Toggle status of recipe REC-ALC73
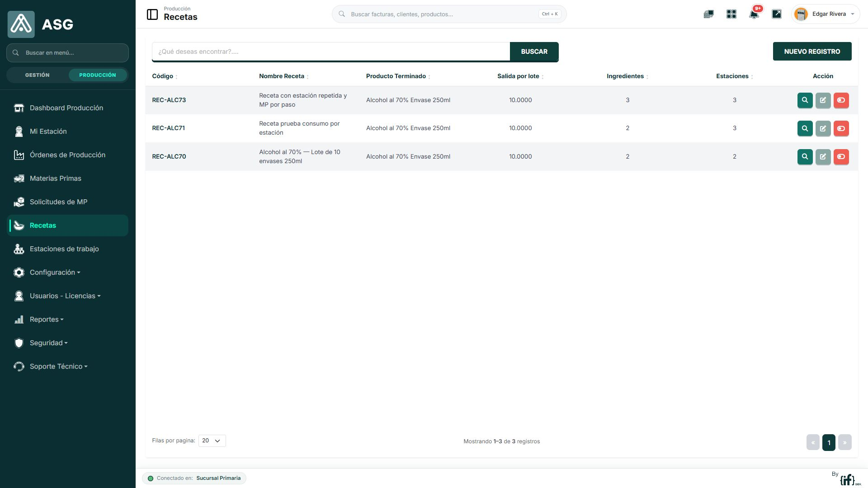The width and height of the screenshot is (868, 488). click(841, 100)
